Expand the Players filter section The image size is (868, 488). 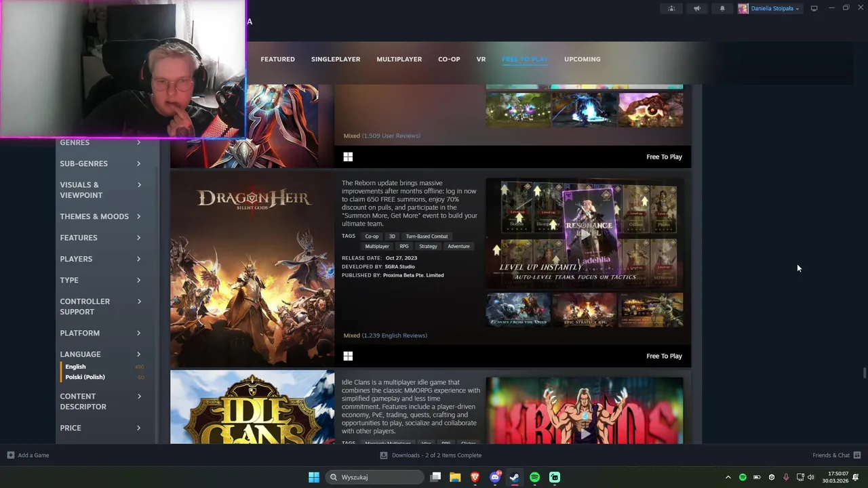point(100,259)
